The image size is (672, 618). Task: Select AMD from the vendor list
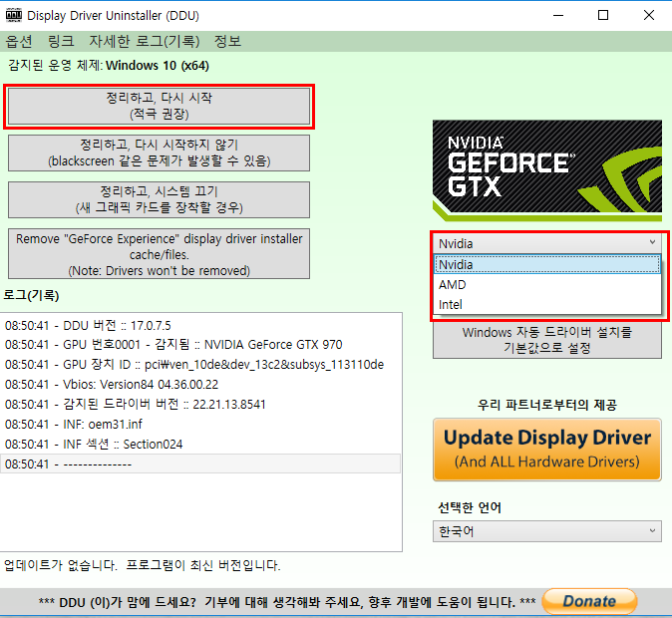[547, 284]
